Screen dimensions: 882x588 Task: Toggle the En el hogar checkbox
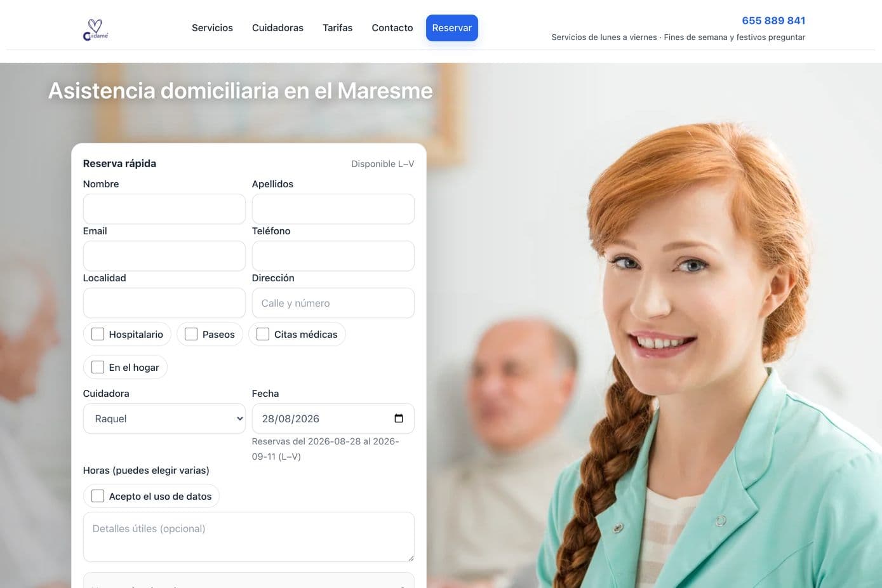click(98, 367)
